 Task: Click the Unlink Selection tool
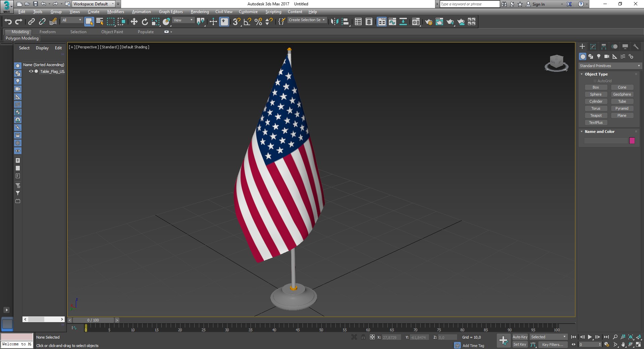[x=42, y=22]
